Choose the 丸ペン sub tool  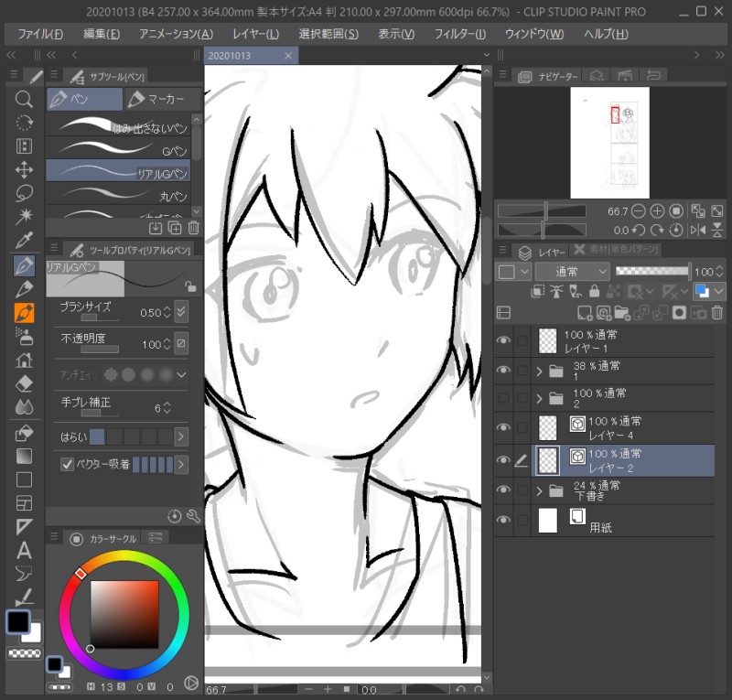[118, 194]
